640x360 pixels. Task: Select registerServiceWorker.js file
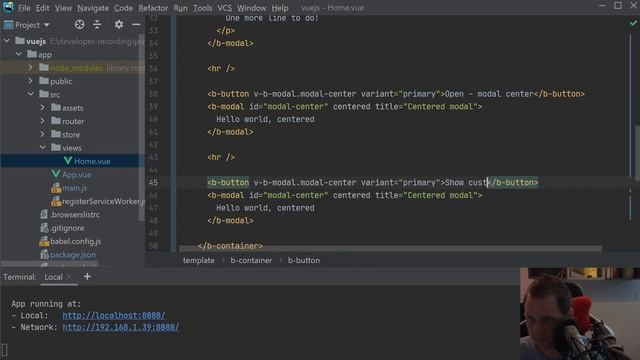point(103,201)
